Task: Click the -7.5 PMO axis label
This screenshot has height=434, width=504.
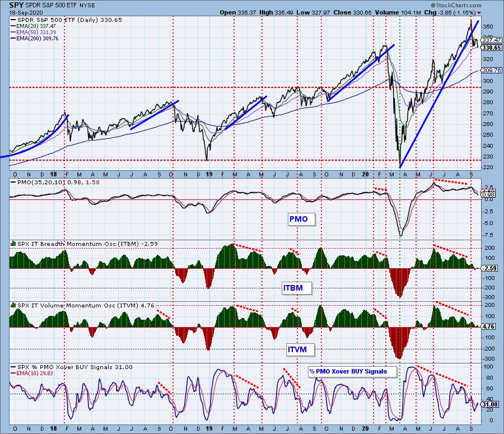Action: pos(488,235)
